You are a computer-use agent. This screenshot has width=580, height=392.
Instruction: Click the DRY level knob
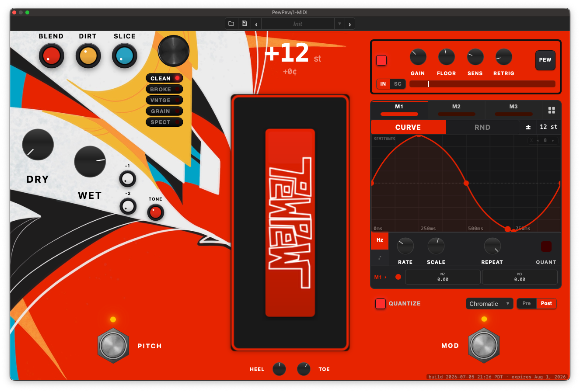(x=38, y=145)
